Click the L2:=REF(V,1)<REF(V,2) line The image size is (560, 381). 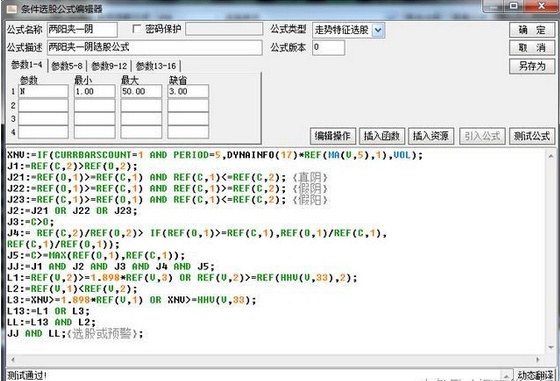click(x=72, y=289)
